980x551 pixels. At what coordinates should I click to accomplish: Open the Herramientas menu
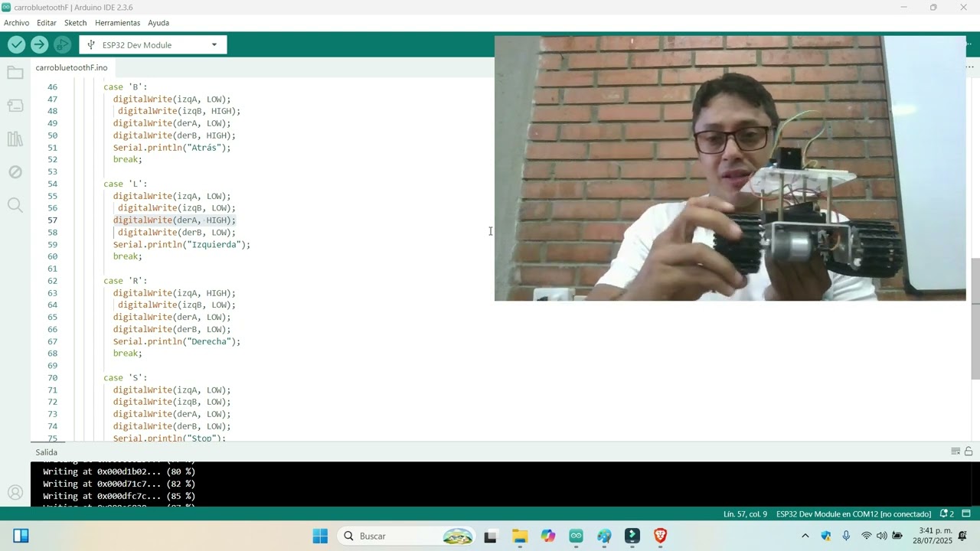[x=117, y=23]
